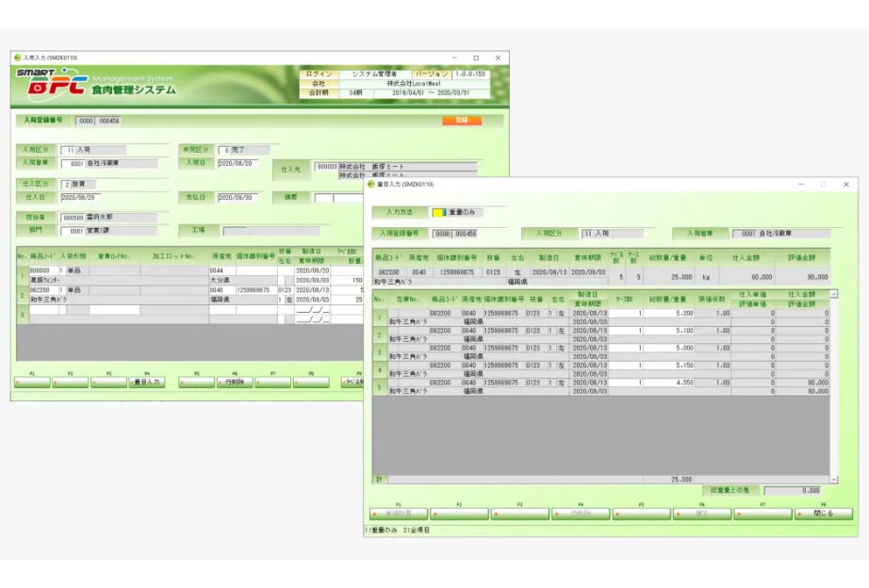The height and width of the screenshot is (588, 869).
Task: Click weight cell 4.550 in 量目入力 row 5
Action: [668, 383]
